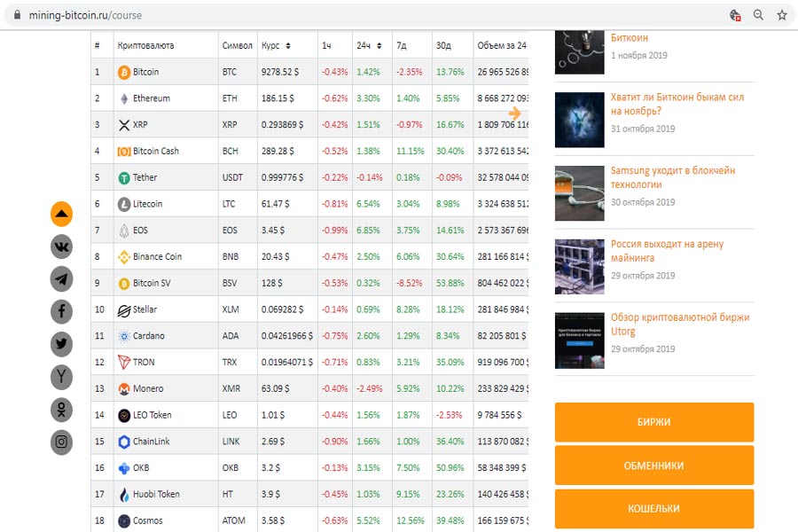This screenshot has width=798, height=532.
Task: Click the XRP coin logo
Action: point(124,125)
